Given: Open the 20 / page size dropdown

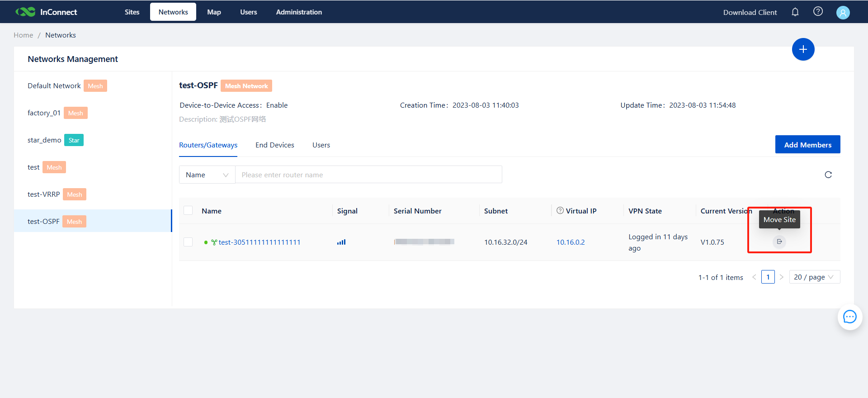Looking at the screenshot, I should pyautogui.click(x=814, y=277).
